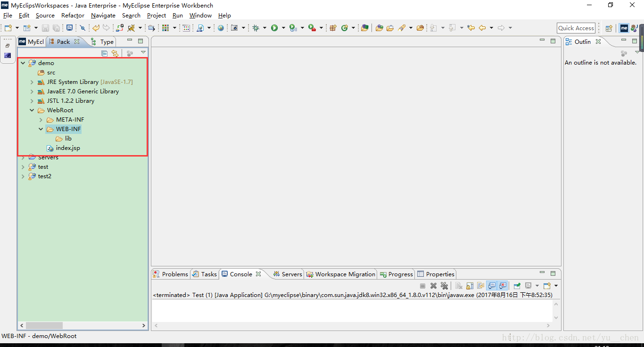Click Remove All Terminated Launches icon
Viewport: 644px width, 347px height.
444,286
